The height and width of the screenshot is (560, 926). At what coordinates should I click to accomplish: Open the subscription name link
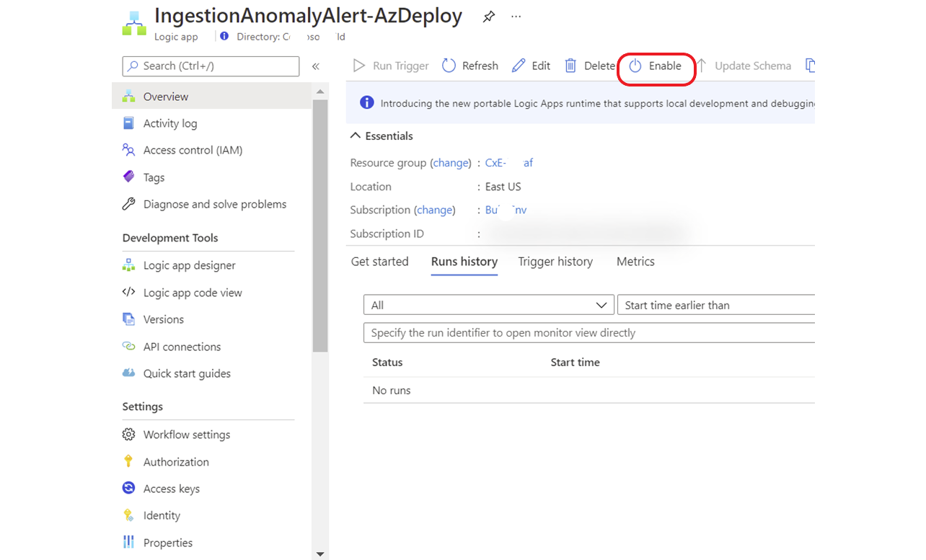(x=506, y=210)
